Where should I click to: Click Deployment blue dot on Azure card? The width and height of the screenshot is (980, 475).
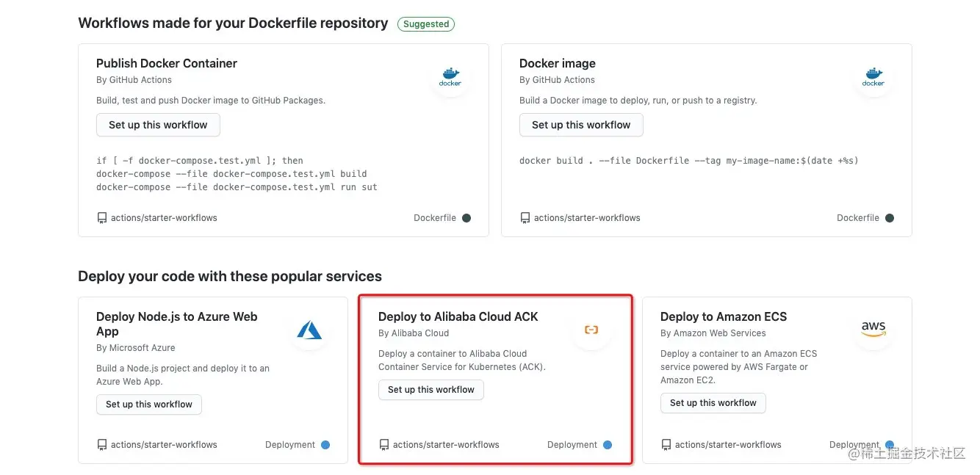325,445
